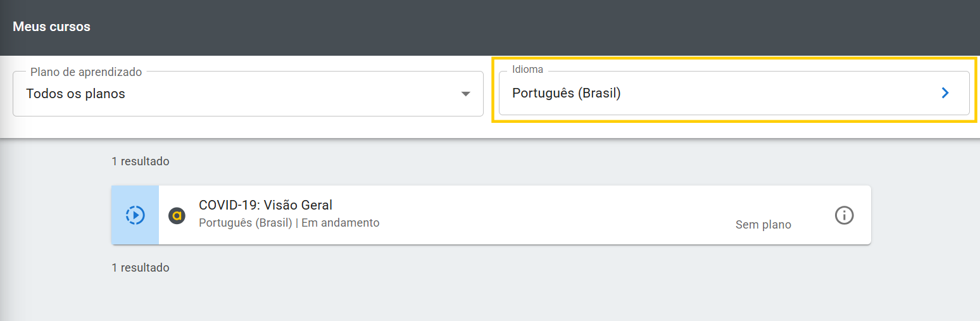Viewport: 980px width, 321px height.
Task: Click 'Português (Brasil) | Em andamento' course subtitle
Action: coord(289,223)
